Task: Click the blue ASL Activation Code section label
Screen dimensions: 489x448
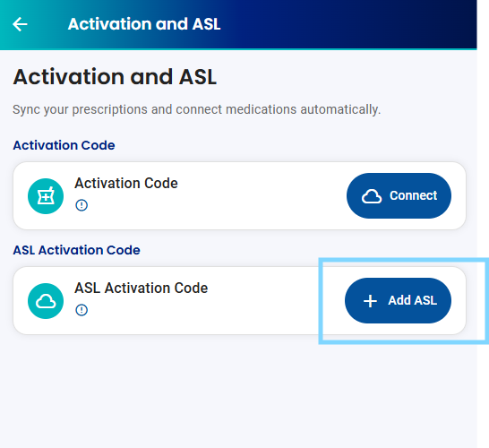Action: coord(76,250)
